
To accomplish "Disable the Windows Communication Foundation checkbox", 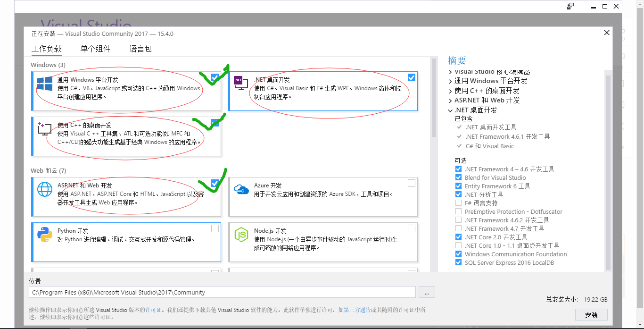I will coord(458,254).
